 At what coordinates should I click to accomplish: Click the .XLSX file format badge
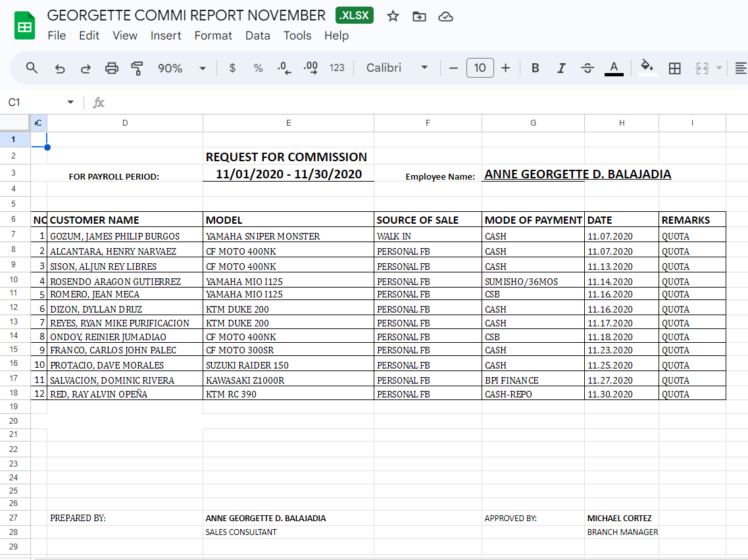click(355, 15)
